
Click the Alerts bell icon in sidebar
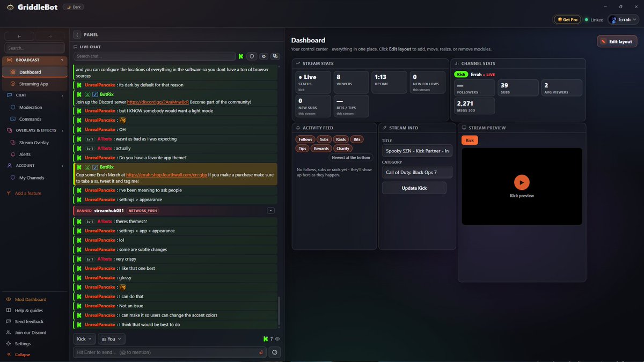tap(13, 154)
